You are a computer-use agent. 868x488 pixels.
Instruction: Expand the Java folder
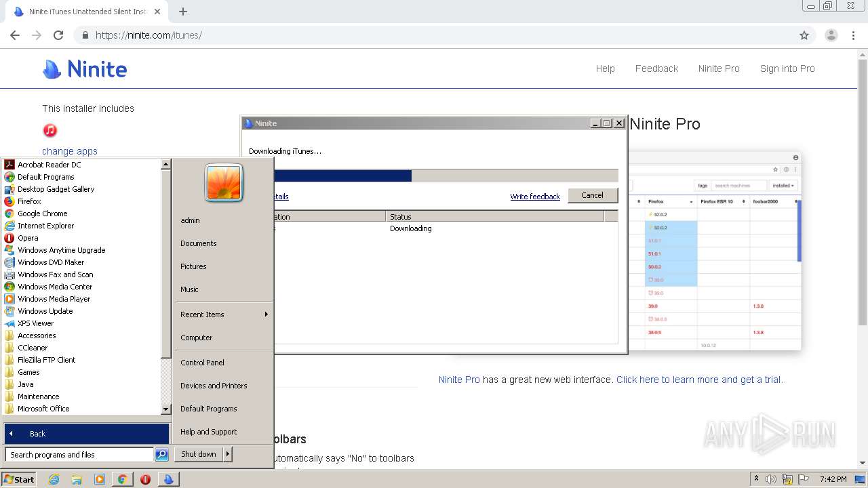(25, 384)
